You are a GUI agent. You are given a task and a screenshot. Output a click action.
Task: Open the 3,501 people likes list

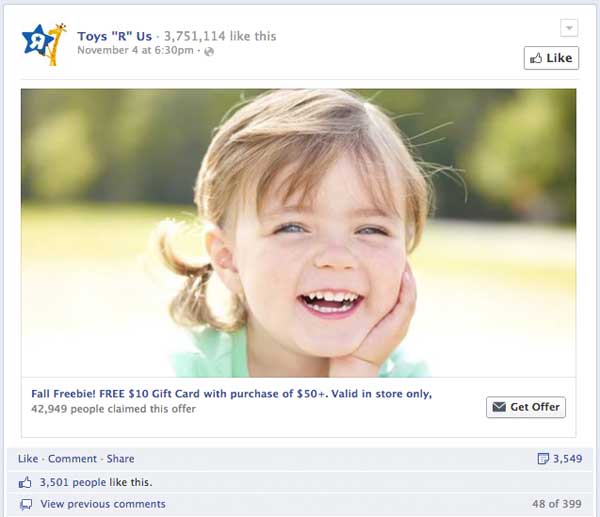(73, 483)
